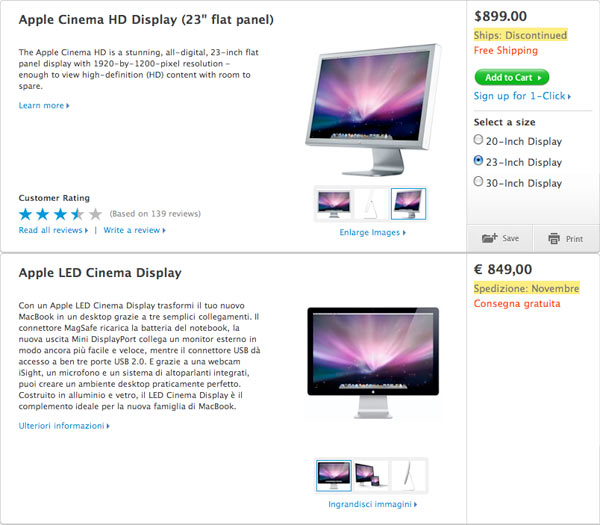Click the Print printer icon
The height and width of the screenshot is (525, 600).
click(x=553, y=238)
